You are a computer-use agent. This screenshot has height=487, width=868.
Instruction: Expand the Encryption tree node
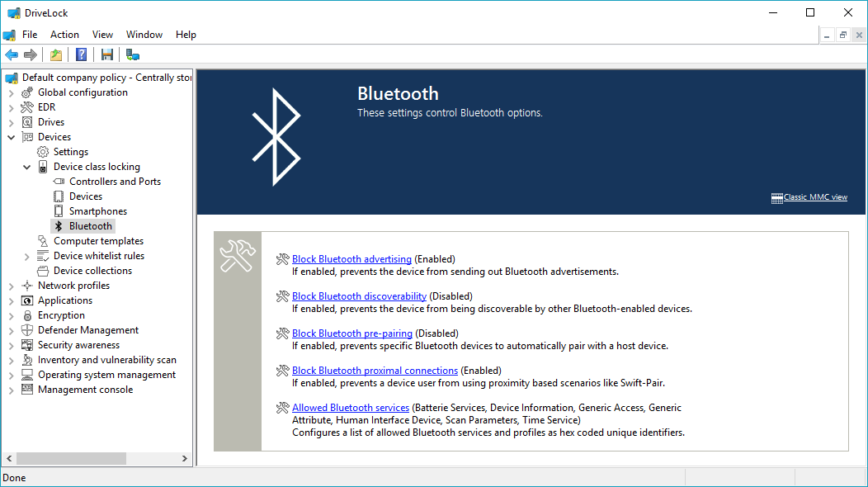tap(11, 316)
